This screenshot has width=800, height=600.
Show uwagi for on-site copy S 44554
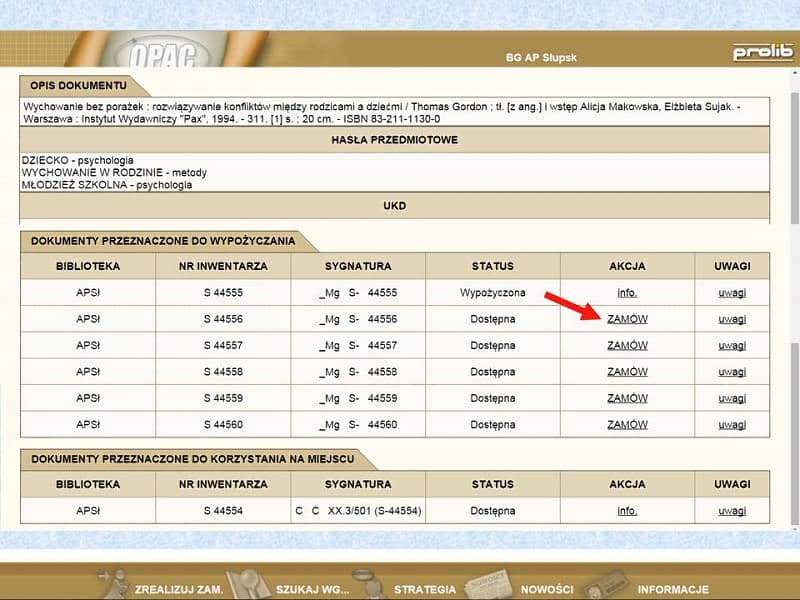(732, 510)
